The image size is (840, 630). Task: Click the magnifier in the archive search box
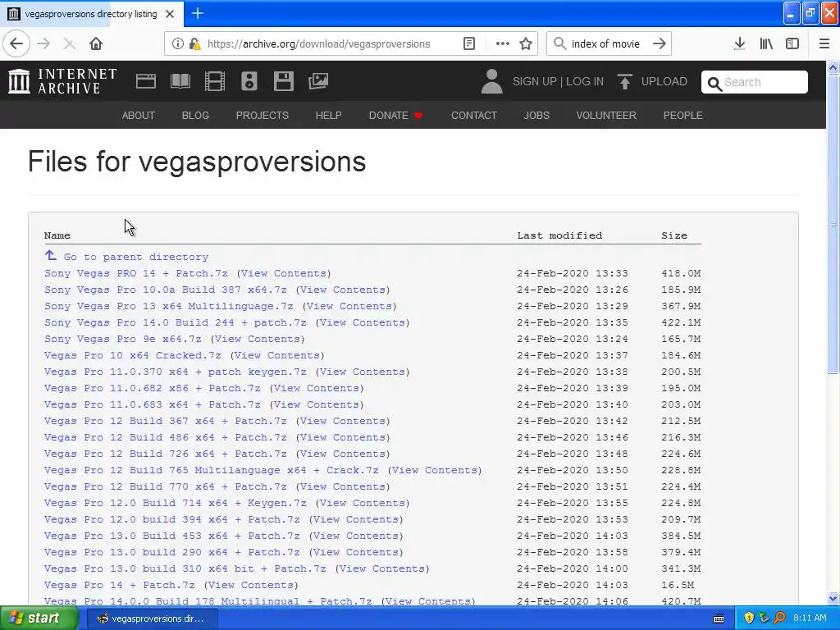pyautogui.click(x=714, y=84)
